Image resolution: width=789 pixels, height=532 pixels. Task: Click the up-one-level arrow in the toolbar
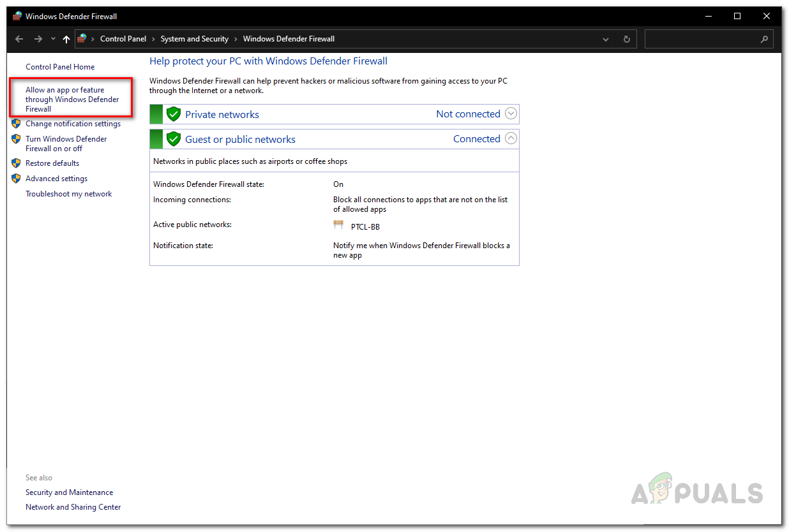66,39
